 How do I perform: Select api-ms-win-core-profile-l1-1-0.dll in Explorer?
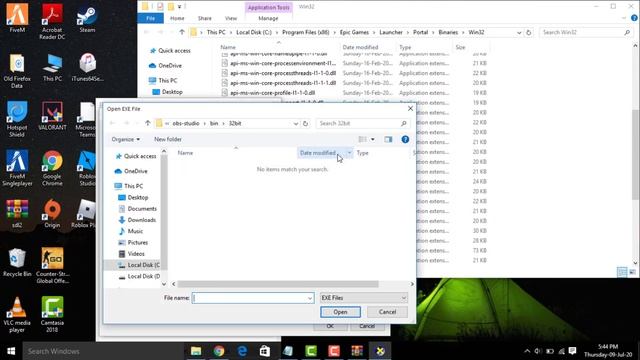coord(272,93)
